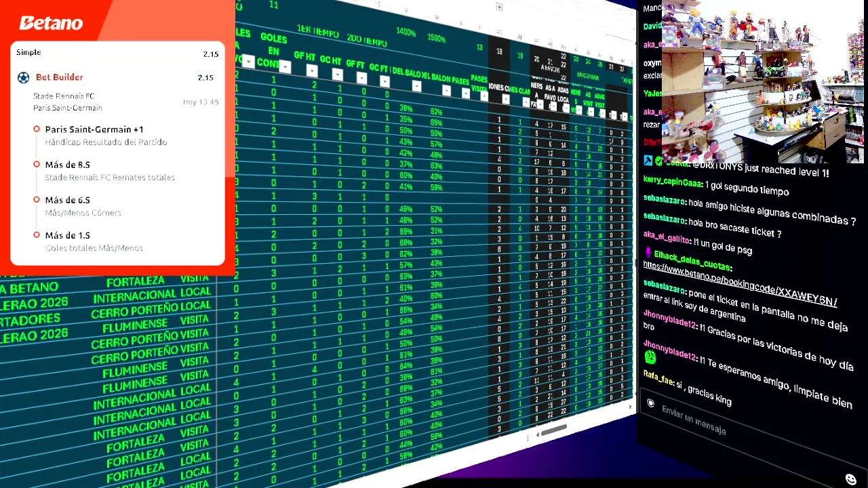The height and width of the screenshot is (488, 868).
Task: Open the GC FT column filter dropdown
Action: point(384,82)
